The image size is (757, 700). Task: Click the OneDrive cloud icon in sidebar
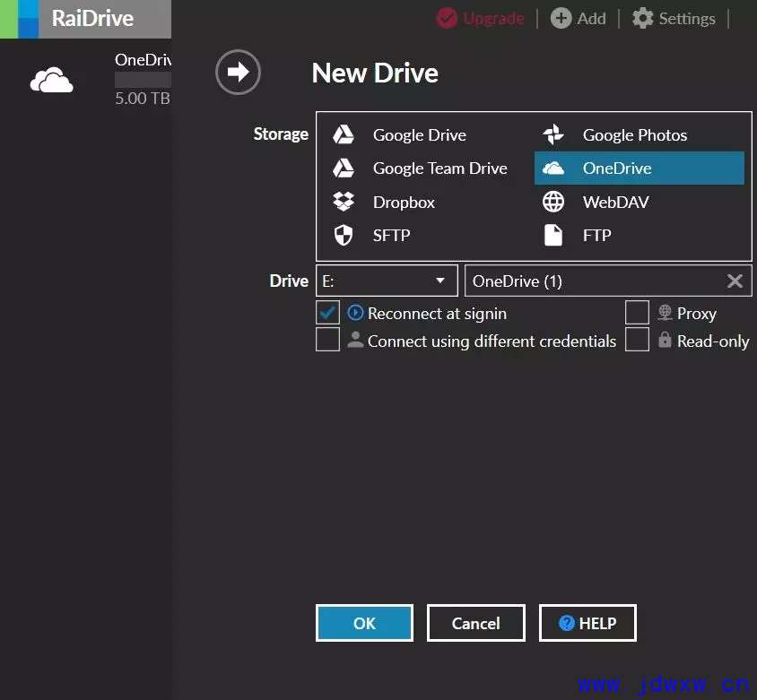pyautogui.click(x=52, y=80)
